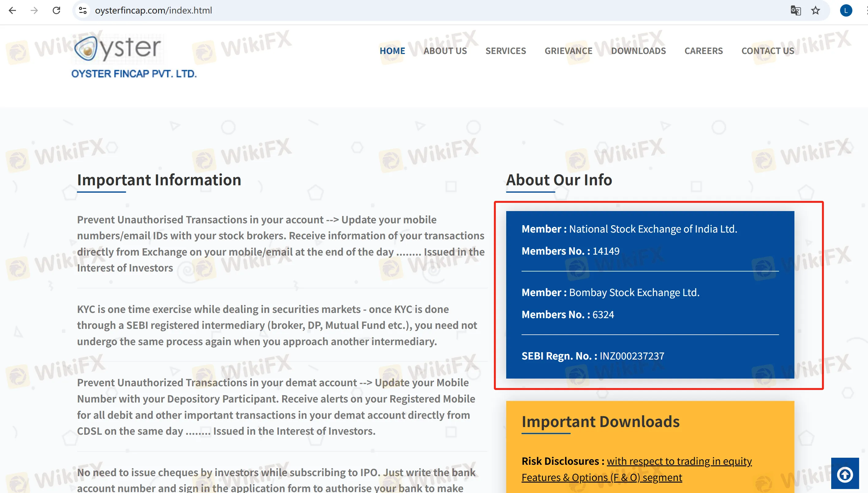Go to the SERVICES page
The width and height of the screenshot is (868, 493).
point(506,51)
